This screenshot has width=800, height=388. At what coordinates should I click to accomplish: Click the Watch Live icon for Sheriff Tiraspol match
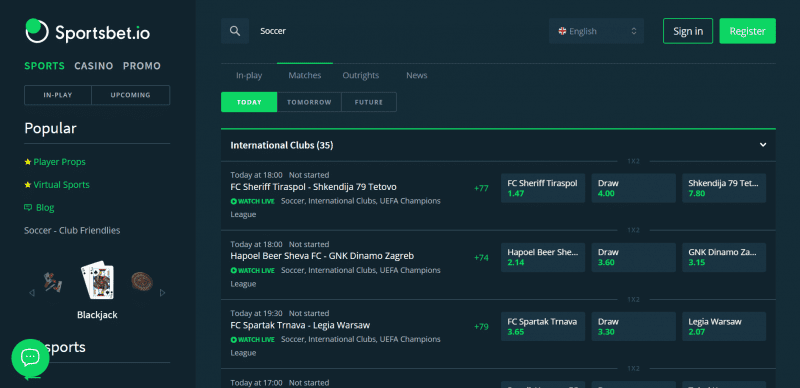233,201
